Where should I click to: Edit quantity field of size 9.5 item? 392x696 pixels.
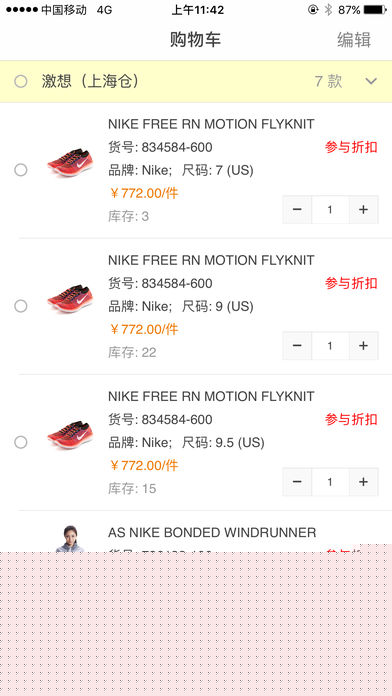330,482
